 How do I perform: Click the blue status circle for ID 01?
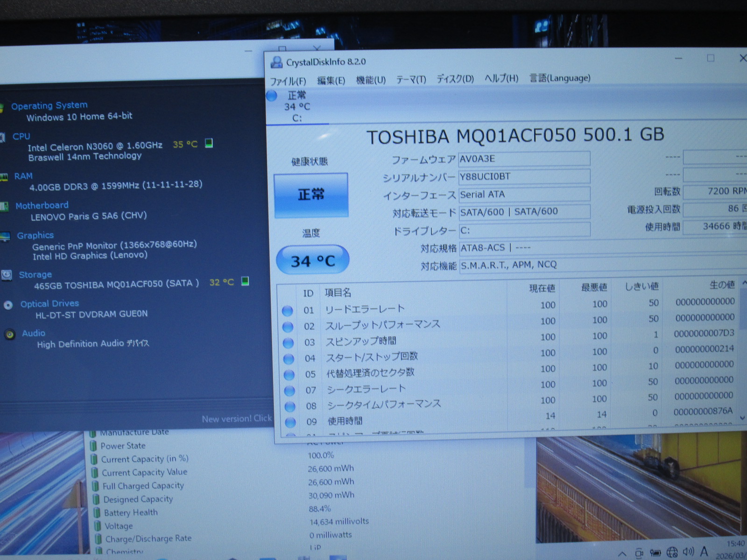click(288, 311)
